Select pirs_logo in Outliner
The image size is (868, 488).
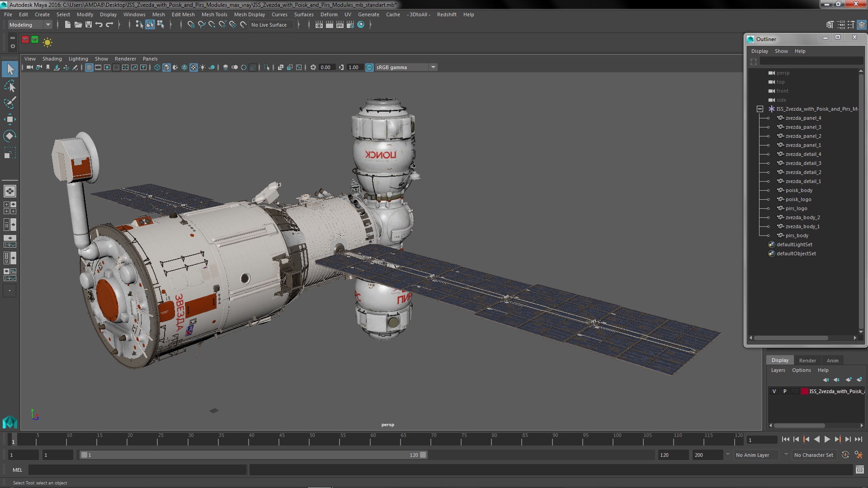pos(796,208)
